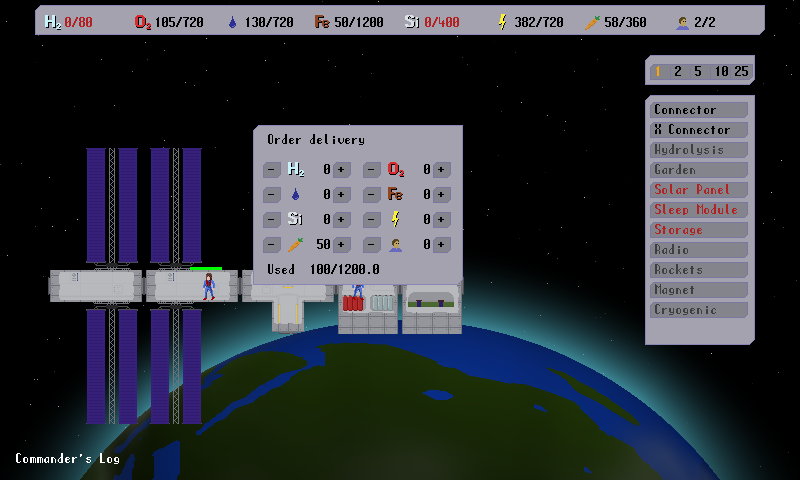Decrease food order amount with minus
The height and width of the screenshot is (480, 800).
pyautogui.click(x=271, y=244)
